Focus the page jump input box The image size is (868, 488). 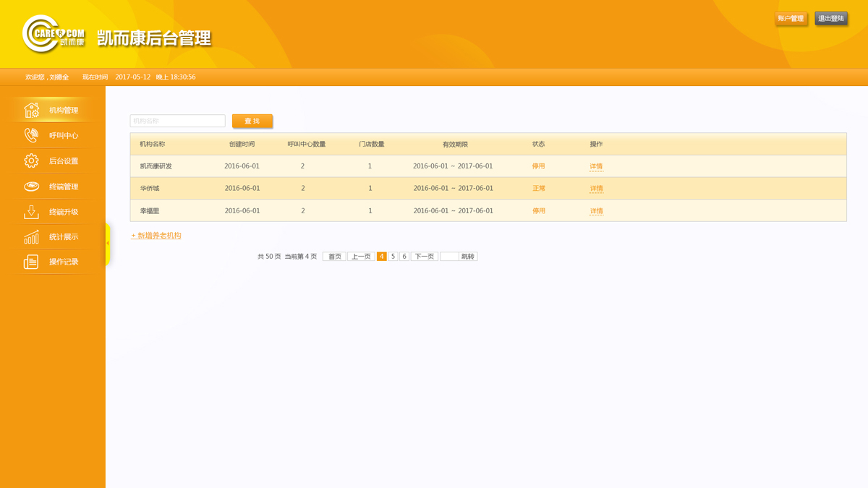click(x=449, y=257)
